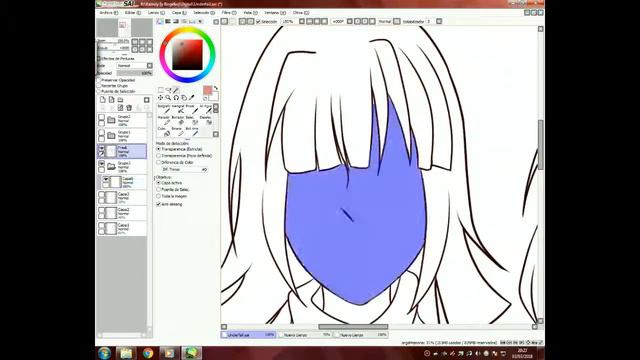640x360 pixels.
Task: Enable Recortar Grupo checkbox
Action: click(x=98, y=86)
